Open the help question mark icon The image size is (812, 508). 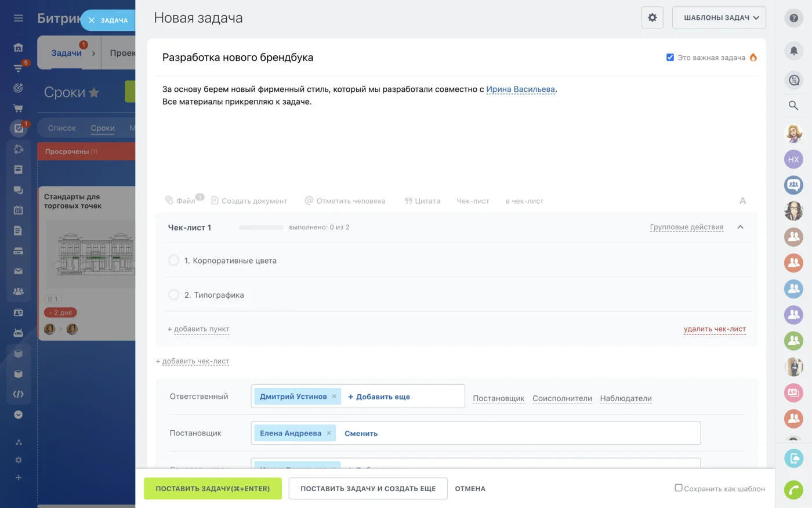click(x=793, y=18)
